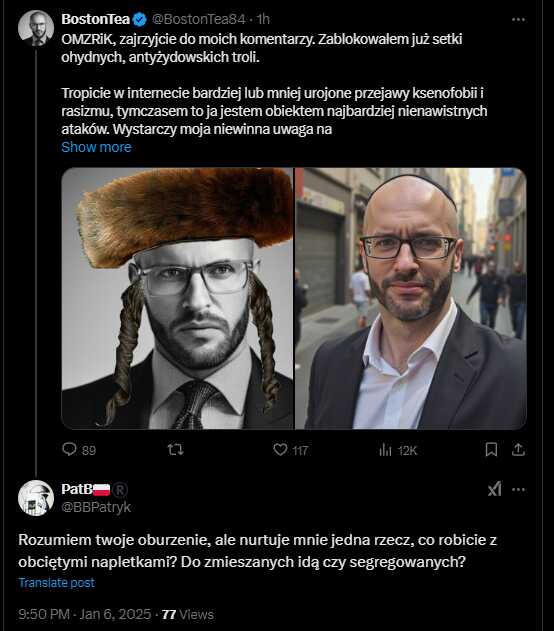Click the @BostonTea84 handle

(198, 19)
